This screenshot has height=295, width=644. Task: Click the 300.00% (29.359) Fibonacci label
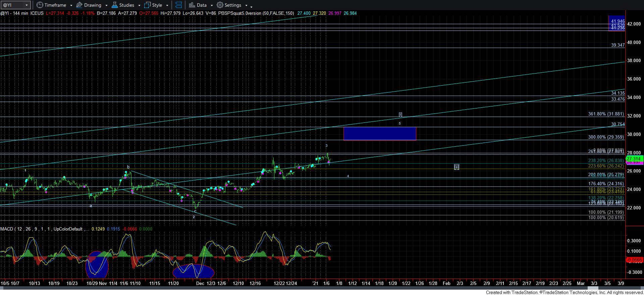pyautogui.click(x=606, y=137)
